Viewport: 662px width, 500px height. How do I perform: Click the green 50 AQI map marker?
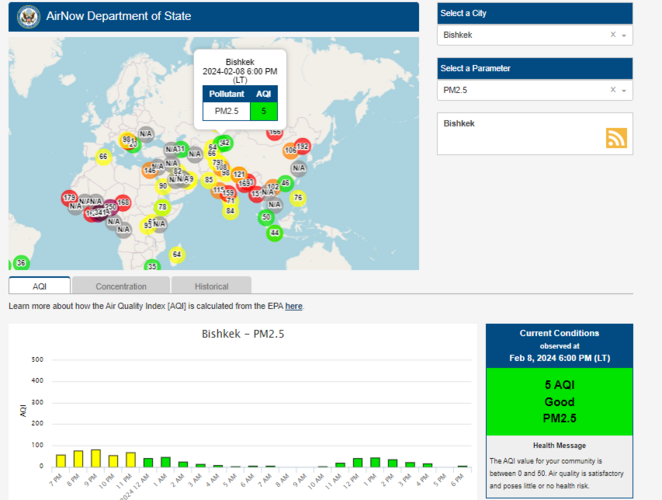(265, 217)
